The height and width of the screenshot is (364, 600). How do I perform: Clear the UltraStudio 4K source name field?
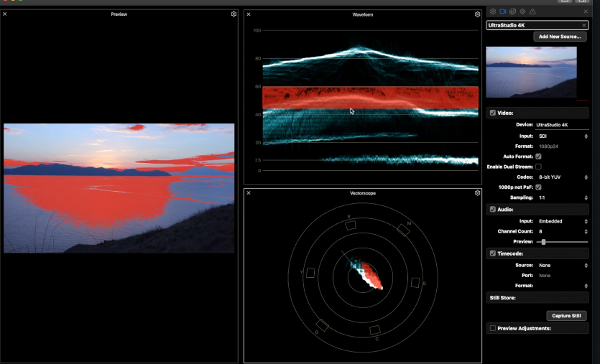[584, 25]
